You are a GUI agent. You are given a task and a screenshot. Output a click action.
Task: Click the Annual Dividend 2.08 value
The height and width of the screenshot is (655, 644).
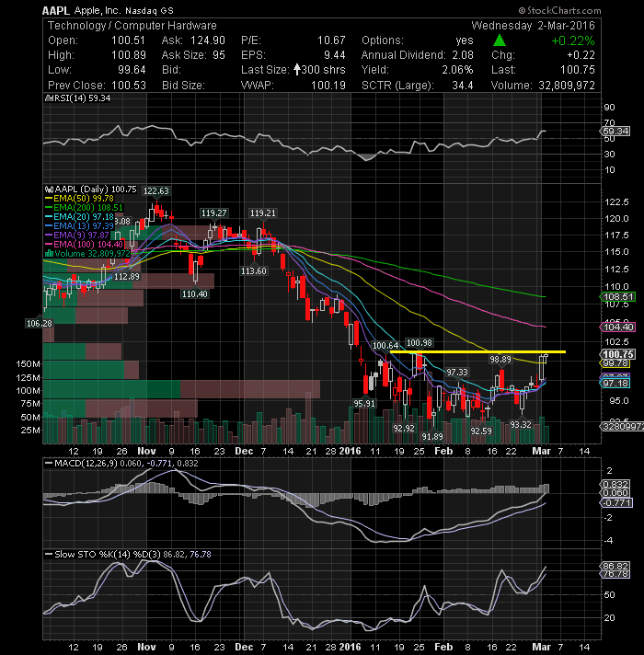pos(463,55)
